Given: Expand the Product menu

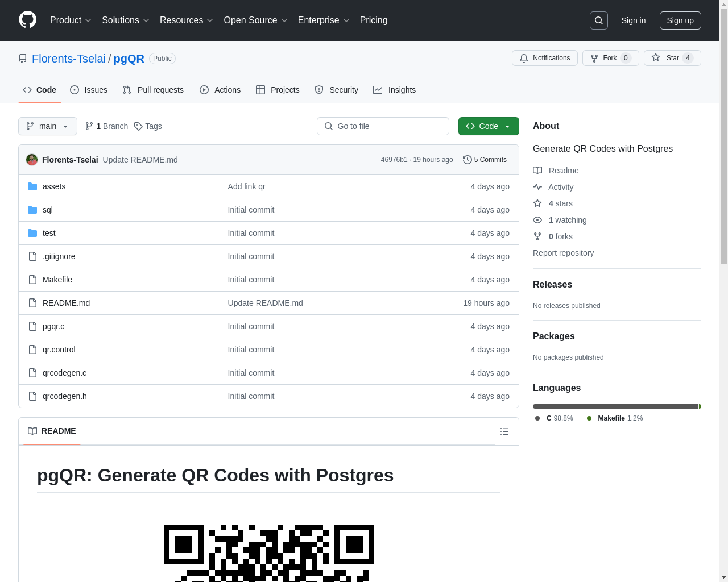Looking at the screenshot, I should [71, 20].
